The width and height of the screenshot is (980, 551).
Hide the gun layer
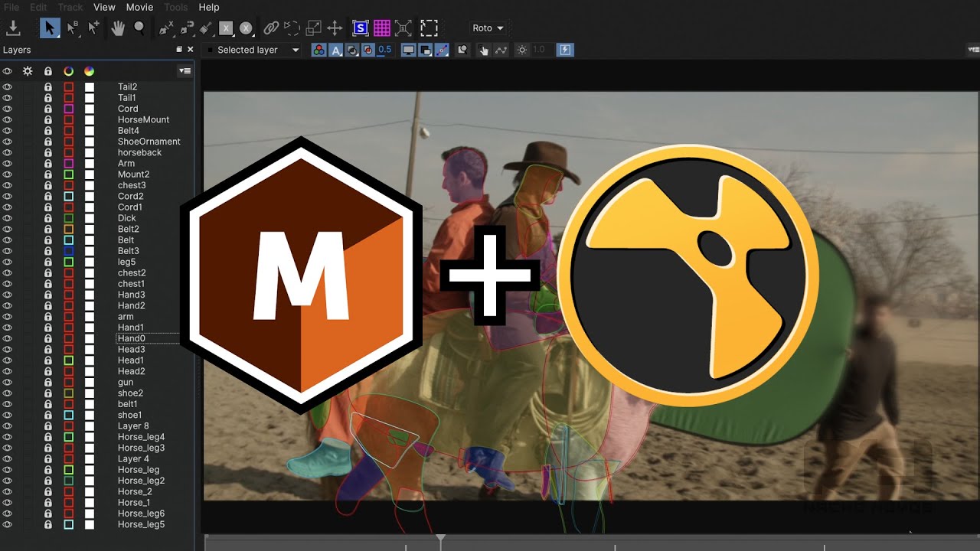8,383
